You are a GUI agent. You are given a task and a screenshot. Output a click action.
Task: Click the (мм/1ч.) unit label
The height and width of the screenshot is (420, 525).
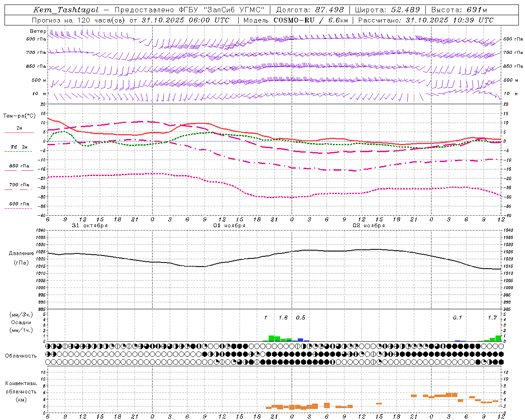(x=21, y=330)
